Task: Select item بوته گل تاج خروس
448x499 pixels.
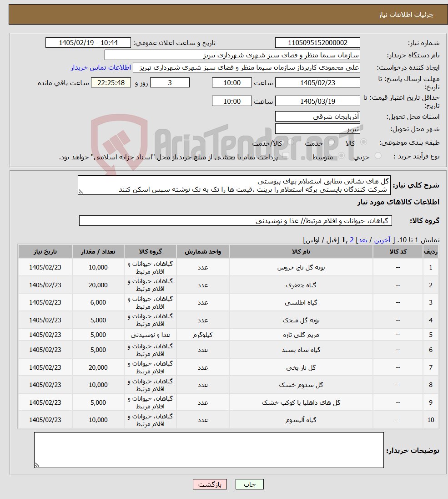Action: (x=301, y=267)
